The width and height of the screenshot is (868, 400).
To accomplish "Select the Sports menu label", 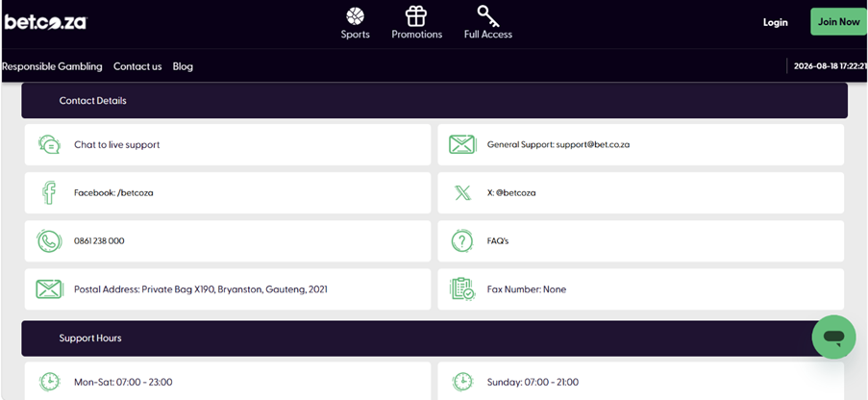I will [355, 35].
